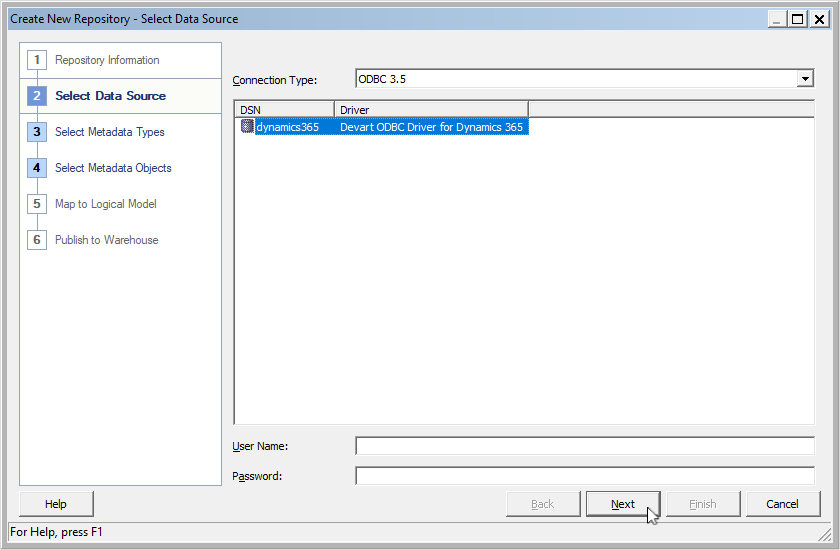
Task: Click the User Name label
Action: (260, 446)
